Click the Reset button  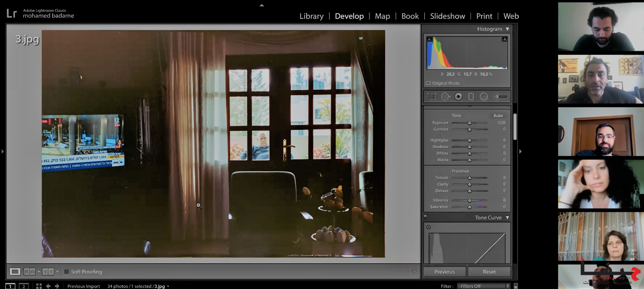click(489, 272)
